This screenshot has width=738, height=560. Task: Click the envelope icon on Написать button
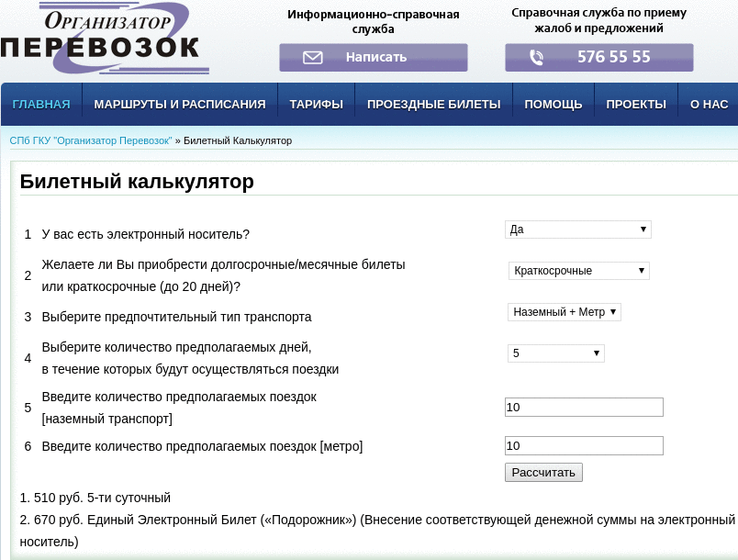(x=313, y=58)
